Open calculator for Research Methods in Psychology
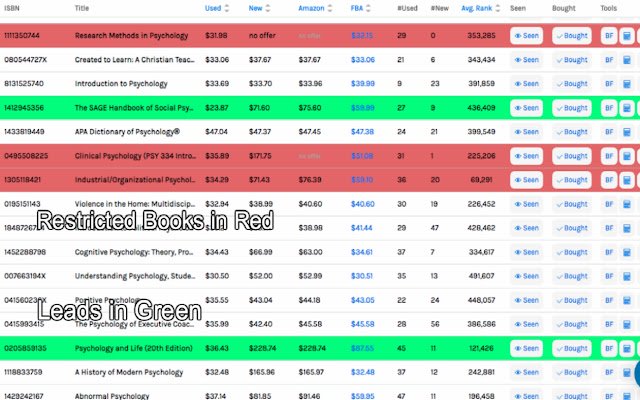The image size is (640, 400). click(x=627, y=36)
